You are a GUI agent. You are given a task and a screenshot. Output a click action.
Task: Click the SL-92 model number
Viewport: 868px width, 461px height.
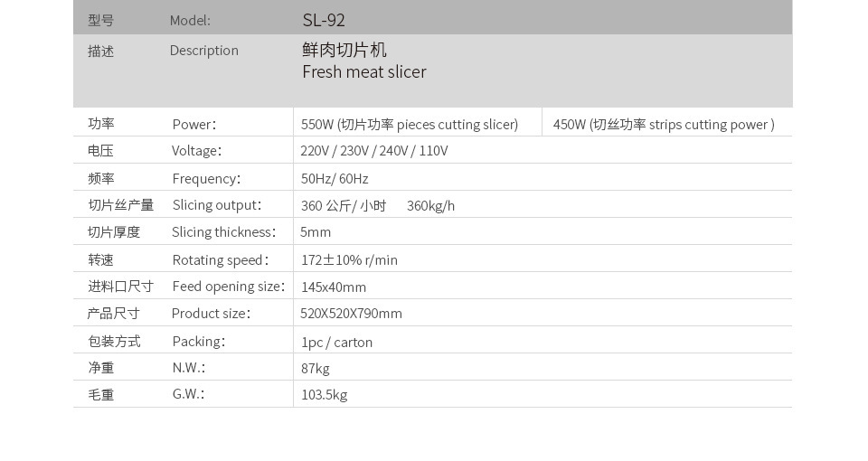(x=324, y=20)
